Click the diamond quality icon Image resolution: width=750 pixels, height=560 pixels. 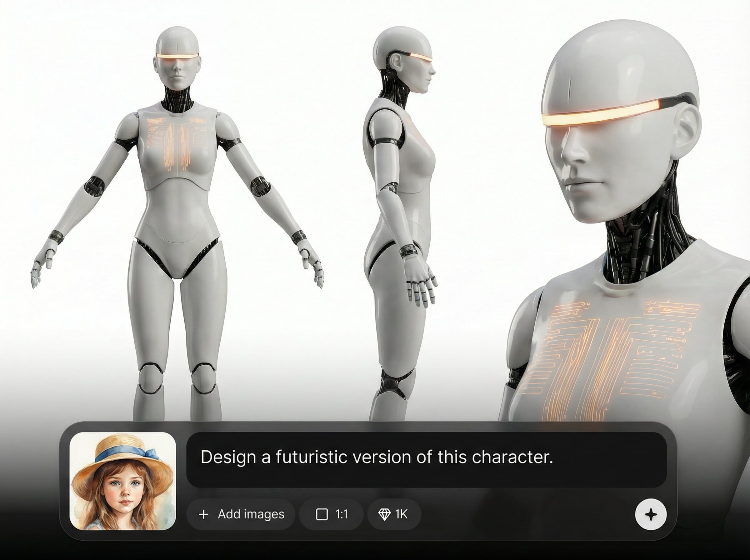click(384, 514)
